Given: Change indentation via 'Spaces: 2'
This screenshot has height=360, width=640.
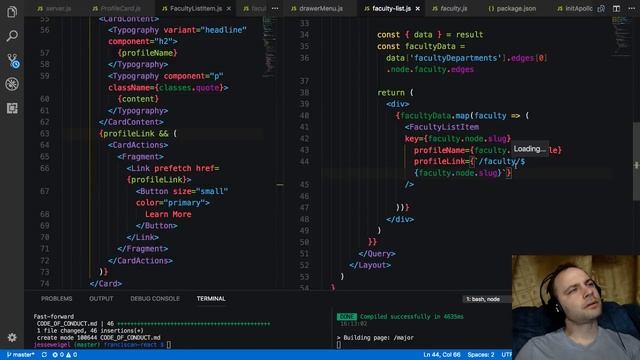Looking at the screenshot, I should 481,355.
